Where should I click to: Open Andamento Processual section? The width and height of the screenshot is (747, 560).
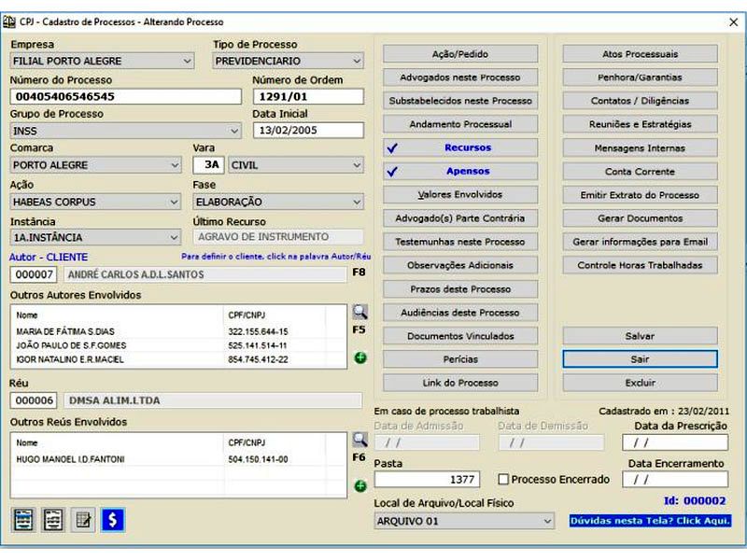pyautogui.click(x=460, y=124)
